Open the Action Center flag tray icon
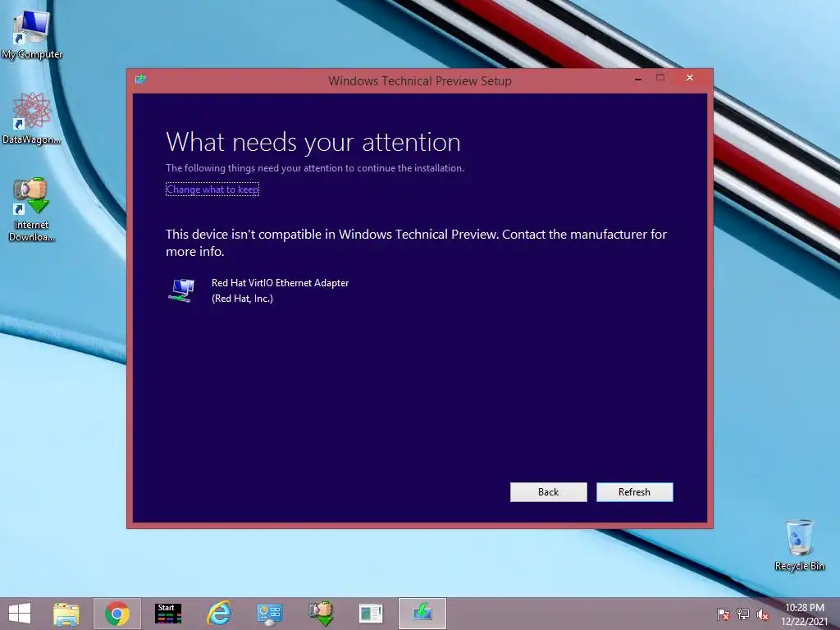Viewport: 840px width, 630px height. click(723, 614)
